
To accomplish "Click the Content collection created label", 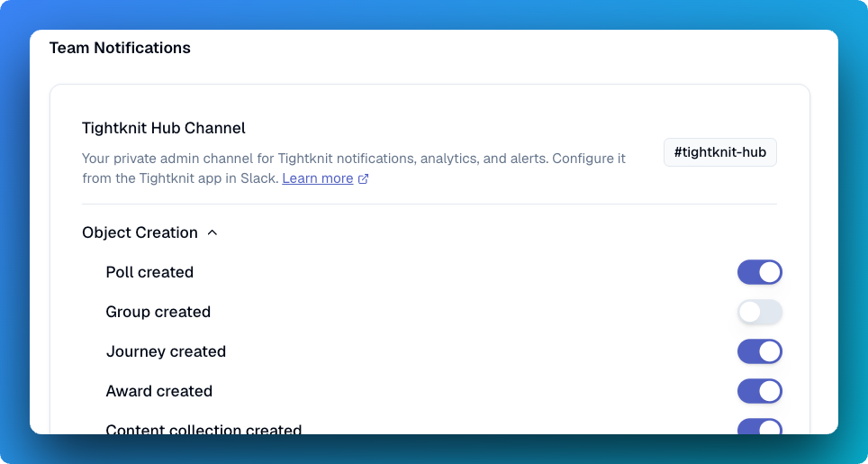I will click(203, 429).
